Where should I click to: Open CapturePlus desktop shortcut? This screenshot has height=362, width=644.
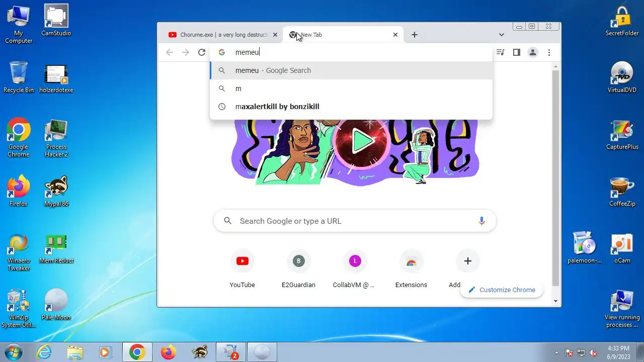click(622, 134)
